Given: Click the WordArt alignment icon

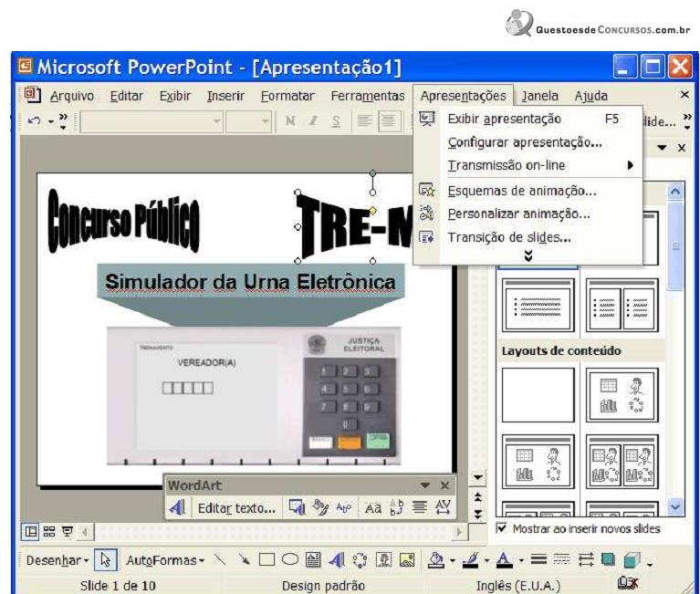Looking at the screenshot, I should tap(419, 507).
